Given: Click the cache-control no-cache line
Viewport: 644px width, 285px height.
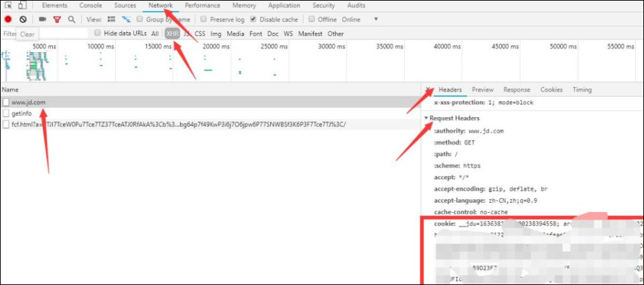Looking at the screenshot, I should coord(470,212).
